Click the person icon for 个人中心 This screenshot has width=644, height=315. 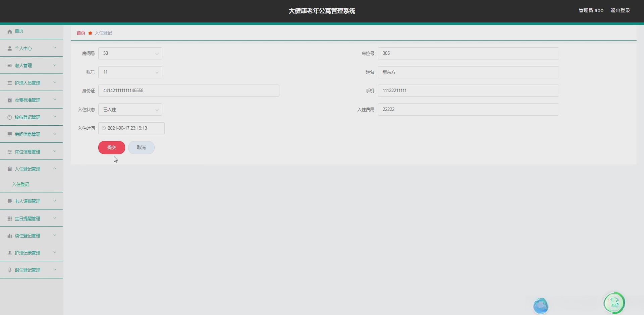coord(10,49)
